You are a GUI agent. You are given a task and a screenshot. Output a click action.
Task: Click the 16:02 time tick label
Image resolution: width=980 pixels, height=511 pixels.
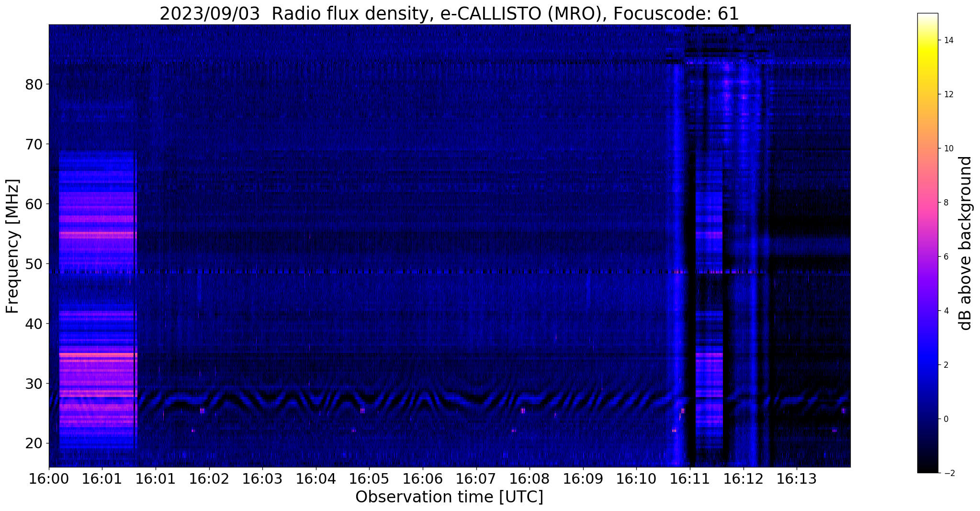coord(209,478)
